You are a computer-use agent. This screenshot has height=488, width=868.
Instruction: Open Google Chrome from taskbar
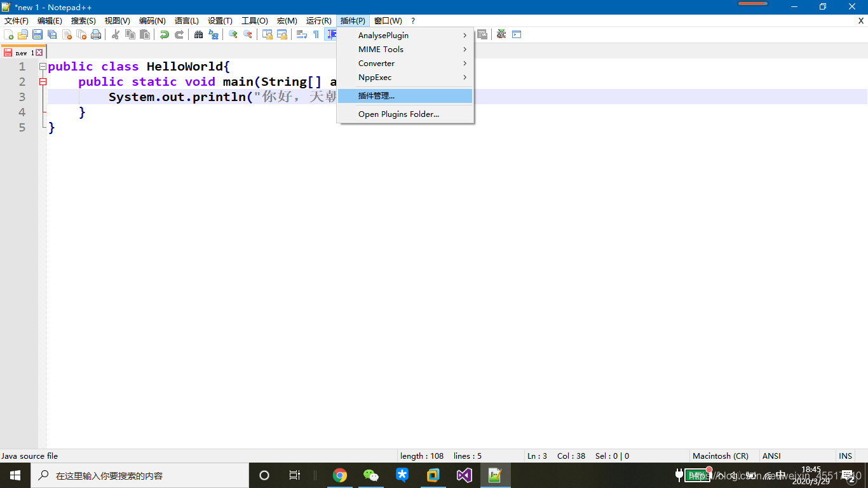coord(340,475)
